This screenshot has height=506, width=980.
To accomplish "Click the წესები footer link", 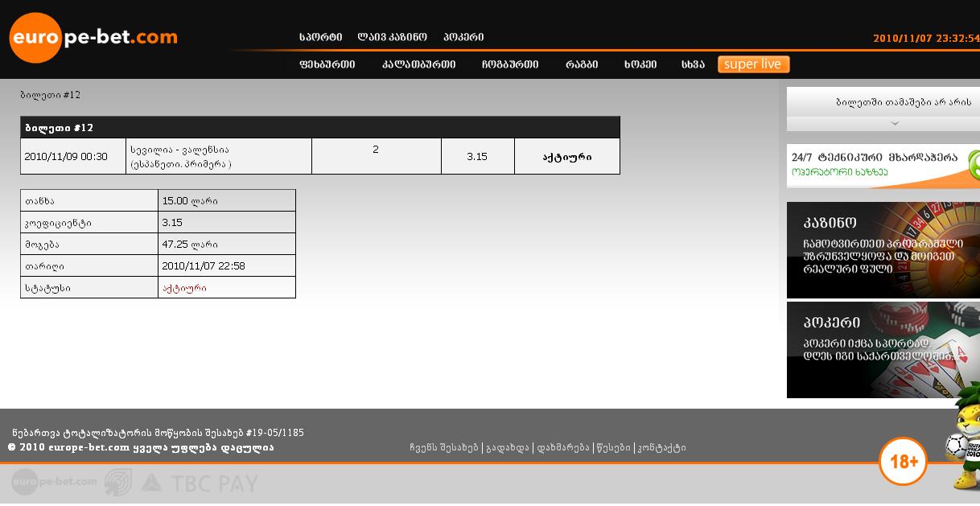I will pos(613,448).
